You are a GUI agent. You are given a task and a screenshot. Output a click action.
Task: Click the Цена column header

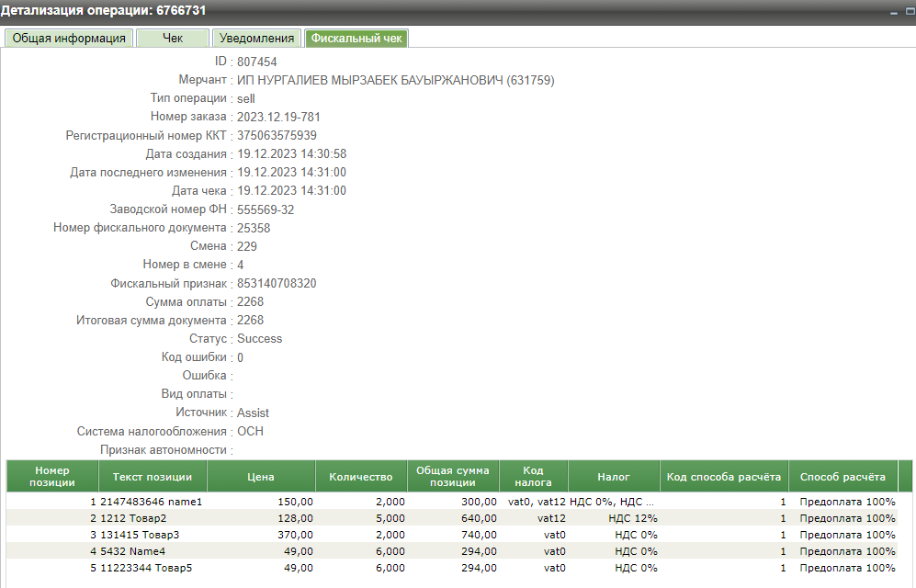pyautogui.click(x=261, y=477)
